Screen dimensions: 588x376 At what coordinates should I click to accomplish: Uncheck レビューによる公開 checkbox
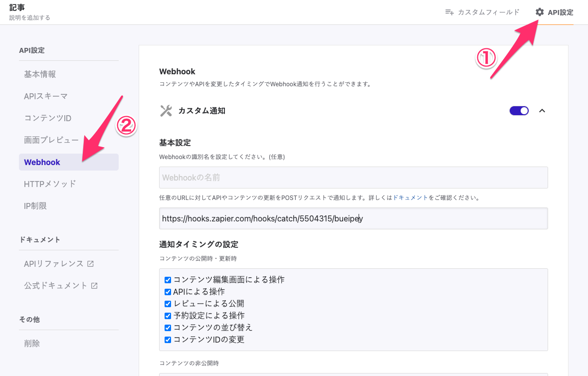[x=168, y=304]
